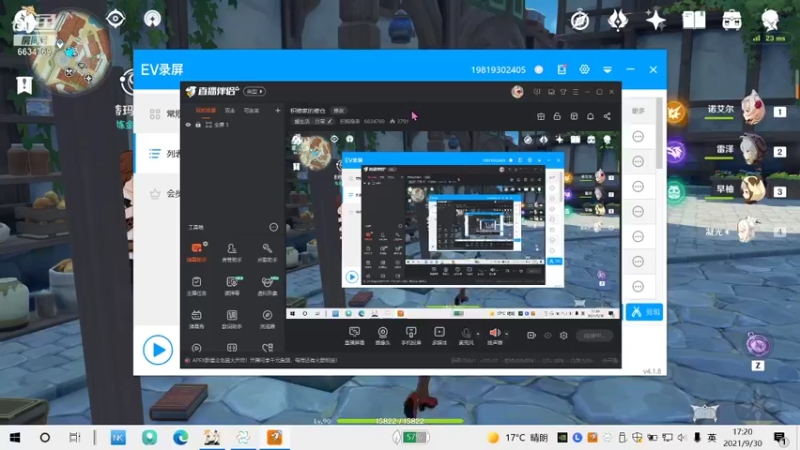
Task: Open the adventurer handbook book icon in game
Action: (x=694, y=20)
